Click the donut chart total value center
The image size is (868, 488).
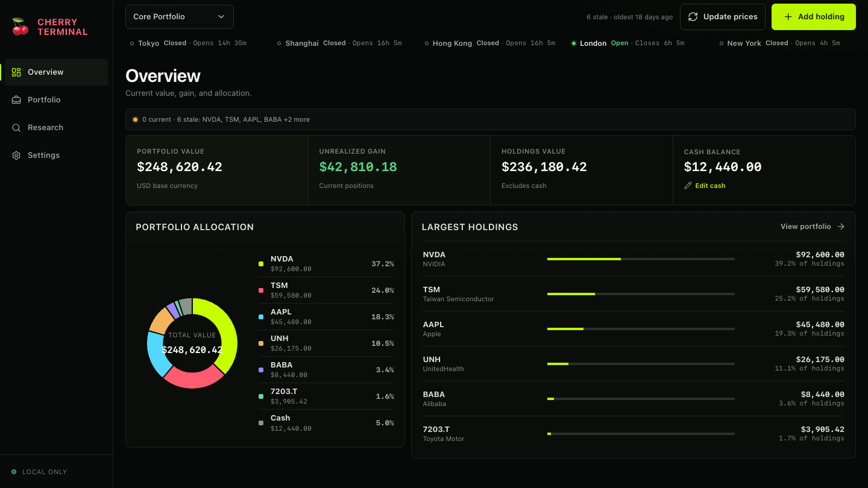coord(192,343)
